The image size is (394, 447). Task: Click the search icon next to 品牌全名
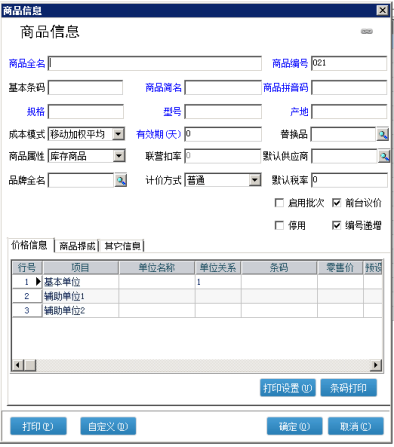coord(120,180)
